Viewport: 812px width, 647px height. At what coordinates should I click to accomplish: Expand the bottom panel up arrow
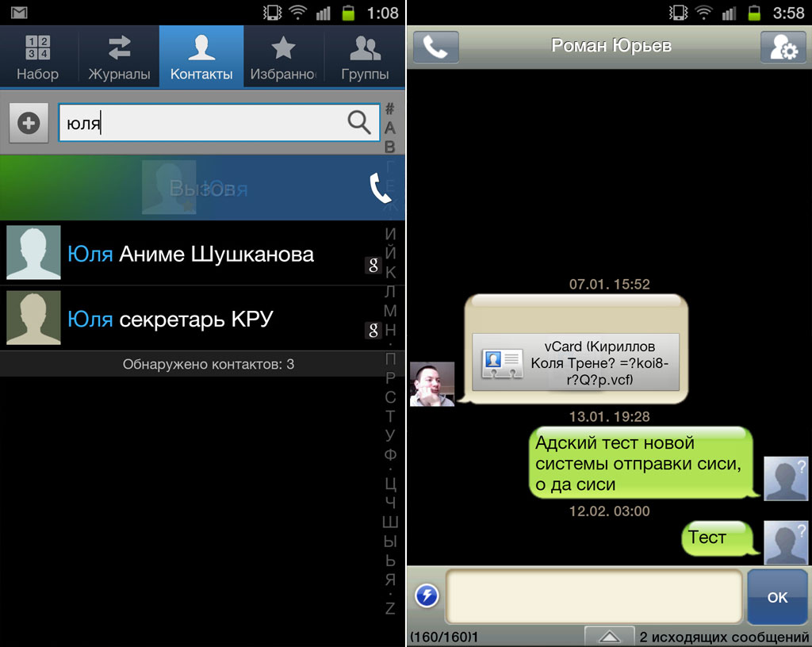click(610, 636)
